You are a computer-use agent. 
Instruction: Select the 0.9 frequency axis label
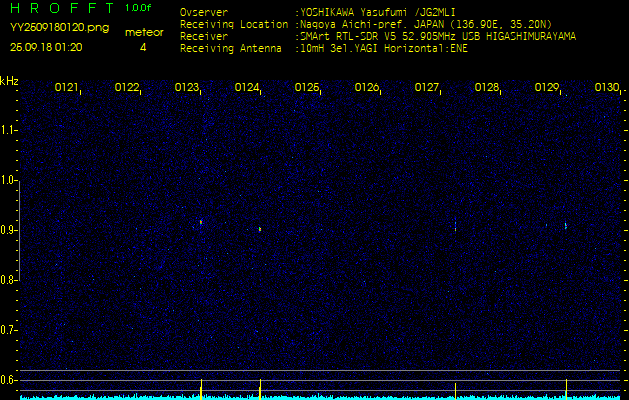(8, 230)
